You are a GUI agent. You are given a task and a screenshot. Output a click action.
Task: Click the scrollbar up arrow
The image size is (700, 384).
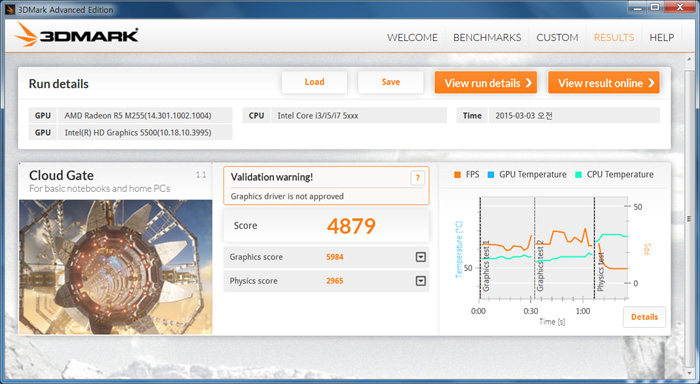[689, 58]
